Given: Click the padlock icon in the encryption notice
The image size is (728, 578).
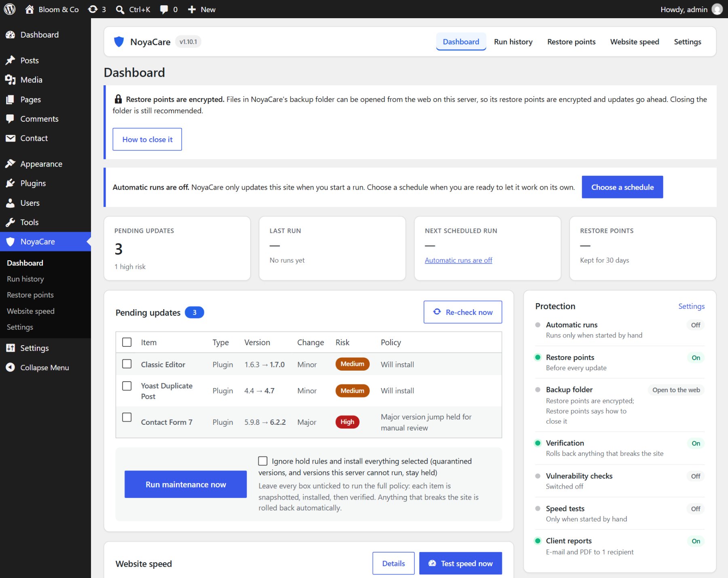Looking at the screenshot, I should 118,99.
